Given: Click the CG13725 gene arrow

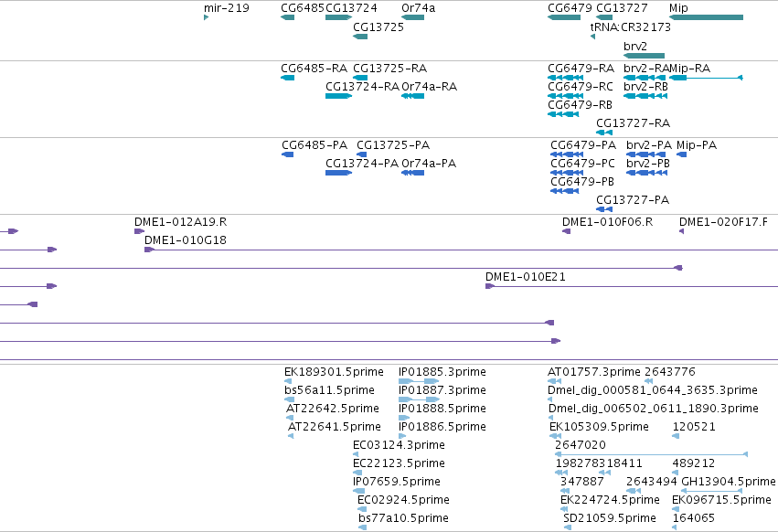Looking at the screenshot, I should click(360, 37).
